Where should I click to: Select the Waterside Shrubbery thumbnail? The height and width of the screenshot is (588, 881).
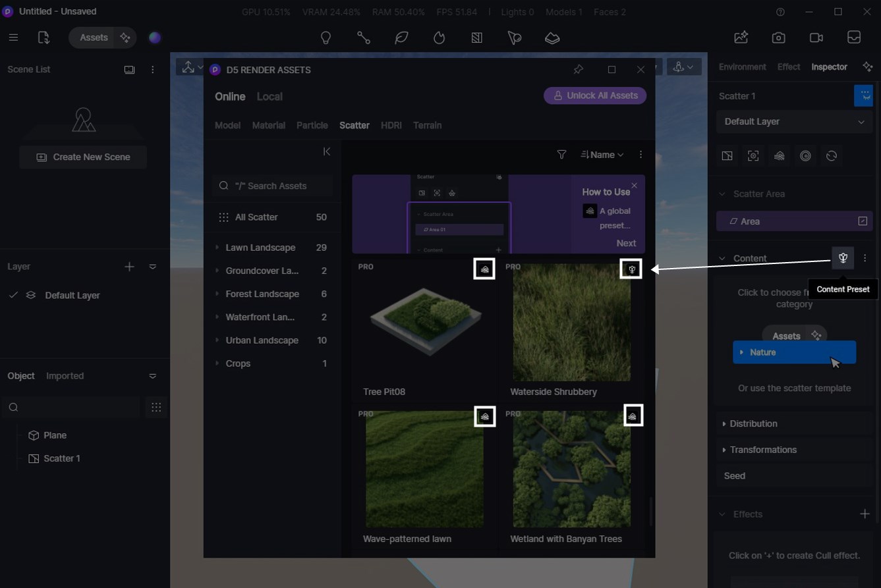click(x=571, y=323)
